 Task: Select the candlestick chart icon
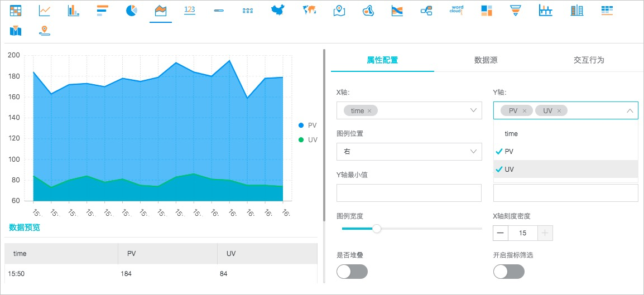[x=545, y=10]
